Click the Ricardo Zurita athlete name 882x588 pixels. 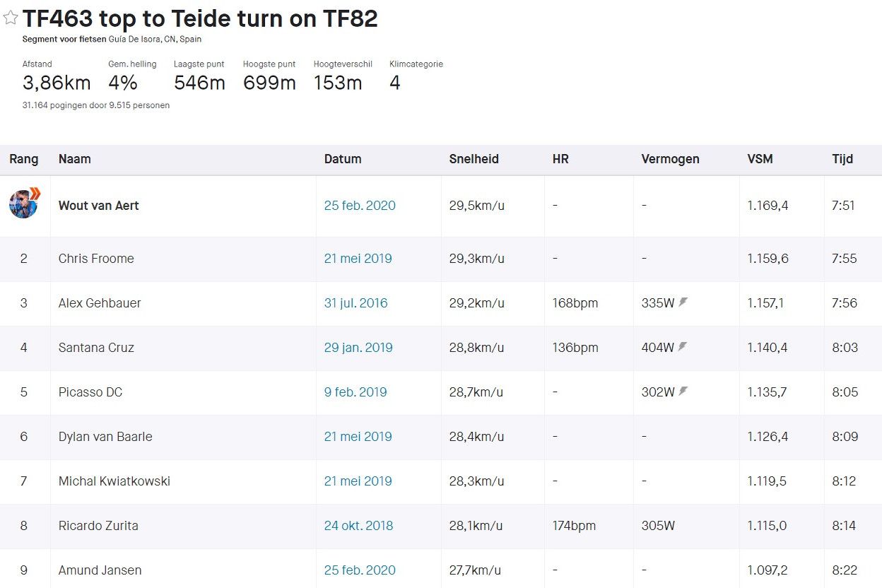98,526
